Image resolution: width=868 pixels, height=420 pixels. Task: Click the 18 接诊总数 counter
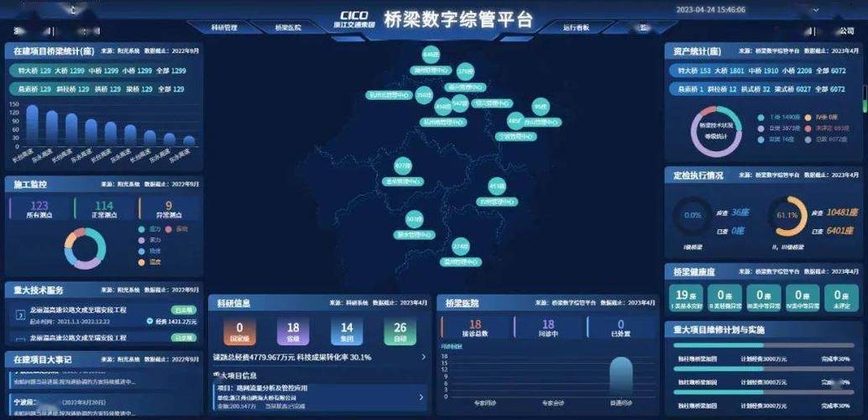pyautogui.click(x=475, y=328)
